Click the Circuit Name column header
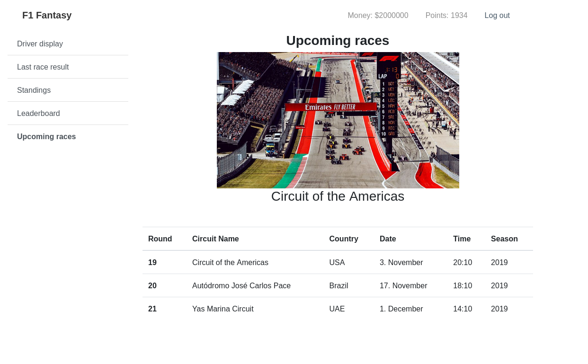 pyautogui.click(x=215, y=239)
